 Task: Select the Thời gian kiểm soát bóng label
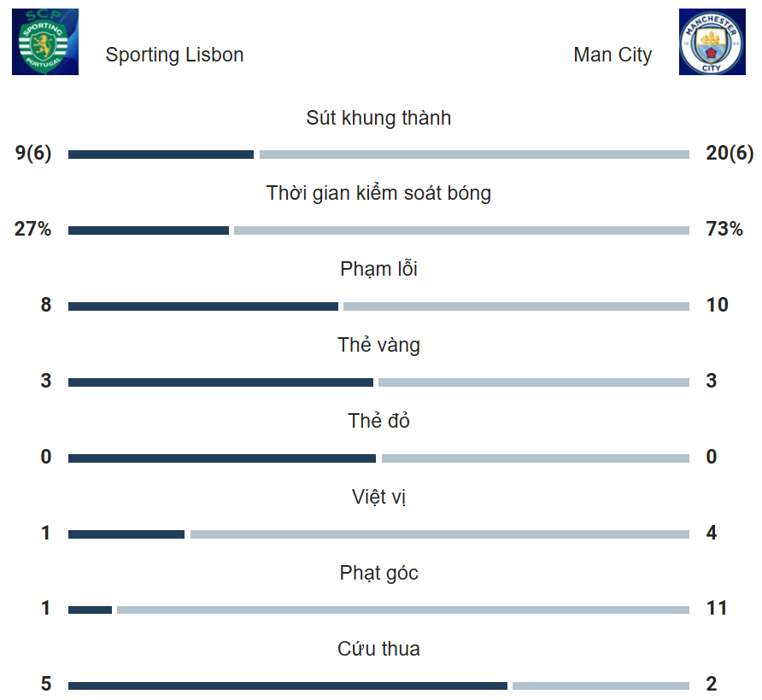point(378,193)
